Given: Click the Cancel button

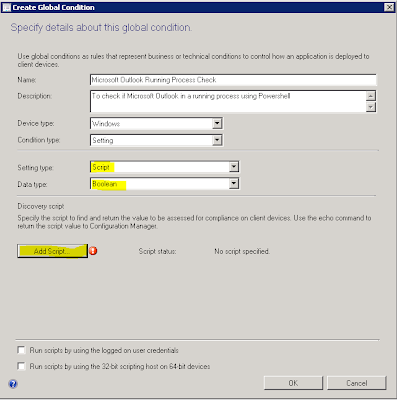Looking at the screenshot, I should (x=357, y=383).
